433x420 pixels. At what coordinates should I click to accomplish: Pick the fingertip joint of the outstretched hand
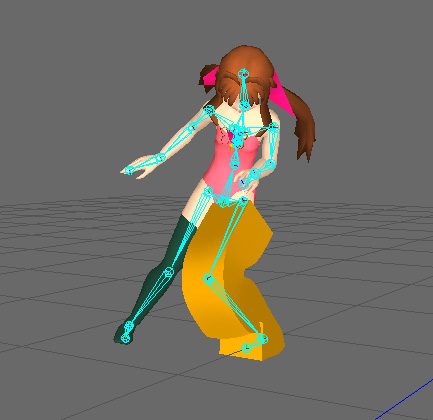point(129,170)
